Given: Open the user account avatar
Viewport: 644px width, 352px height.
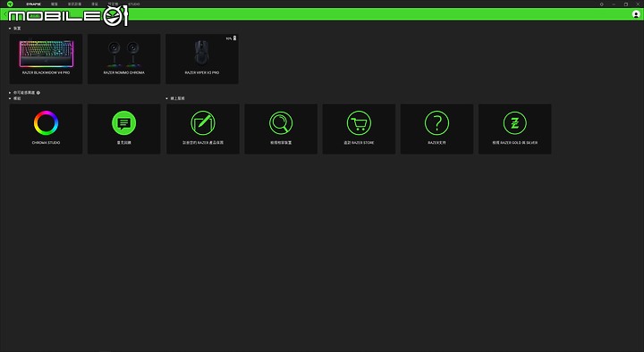Looking at the screenshot, I should click(x=636, y=14).
